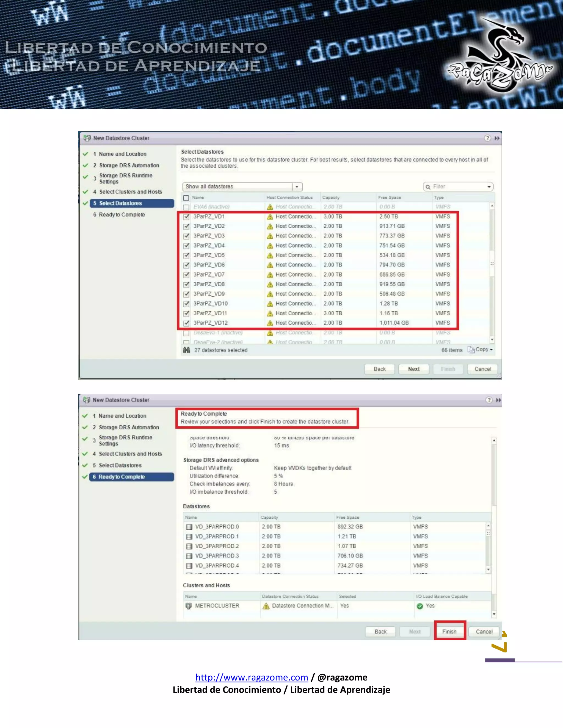Click the METROCLUSTER cluster icon

(x=188, y=606)
